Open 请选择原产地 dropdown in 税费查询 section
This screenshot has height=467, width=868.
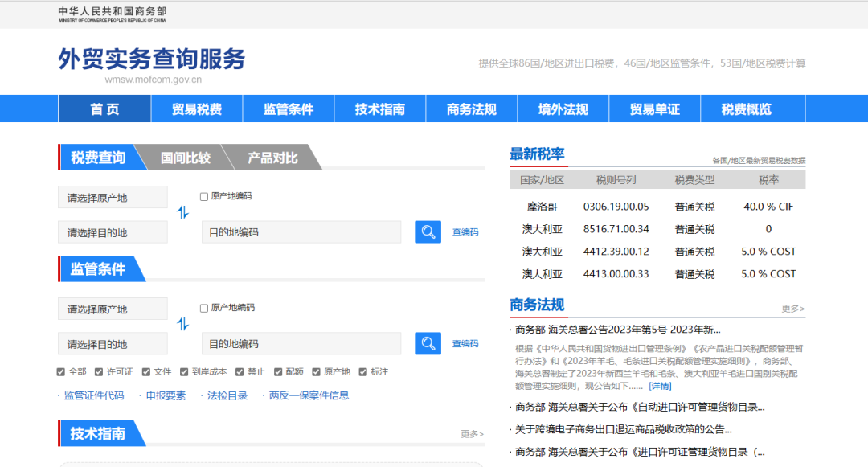(x=113, y=197)
